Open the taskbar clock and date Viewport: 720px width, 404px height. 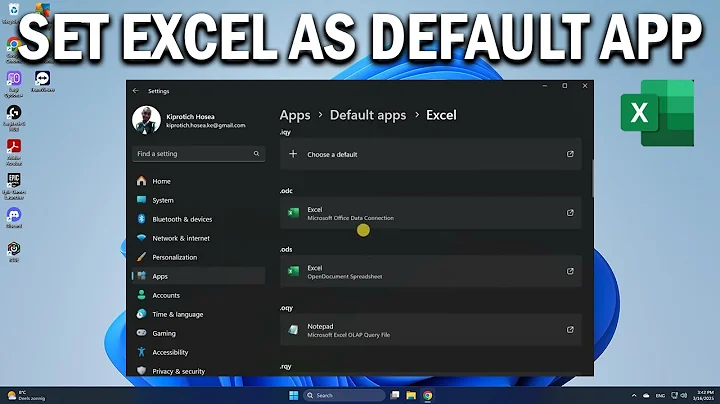tap(703, 395)
